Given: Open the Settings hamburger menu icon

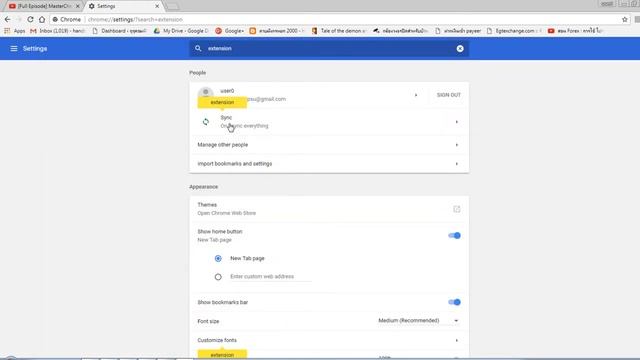Looking at the screenshot, I should [x=14, y=49].
